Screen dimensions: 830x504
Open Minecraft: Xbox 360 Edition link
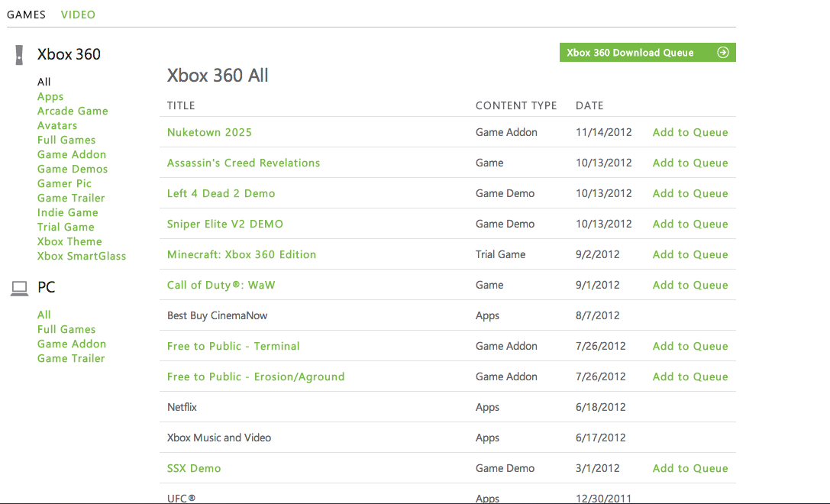point(241,255)
